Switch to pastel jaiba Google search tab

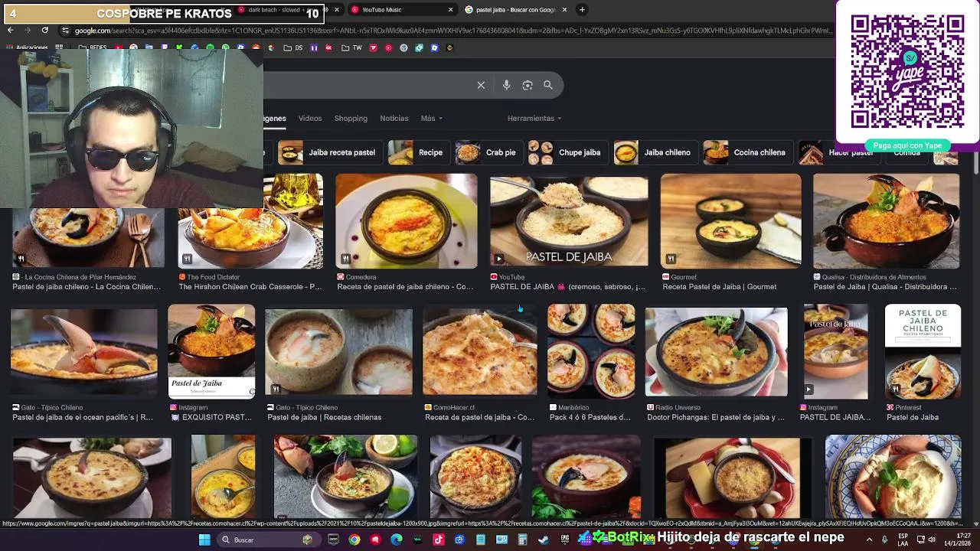pyautogui.click(x=515, y=10)
